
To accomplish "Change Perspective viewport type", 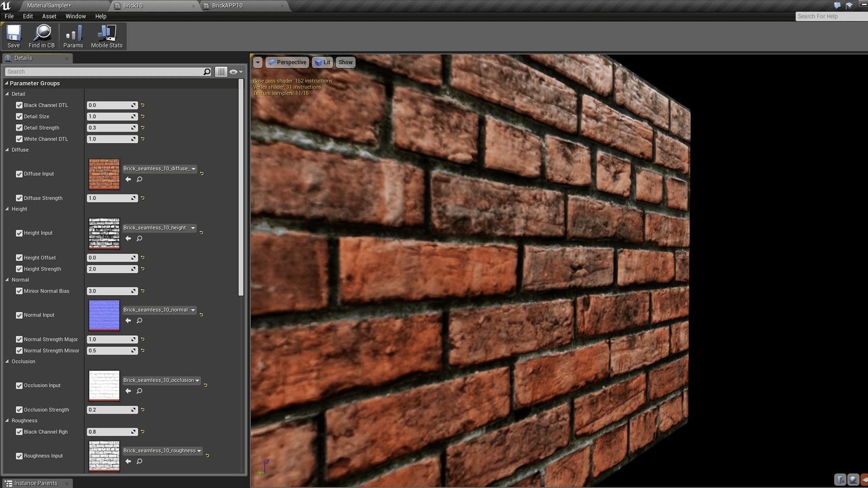I will click(287, 62).
